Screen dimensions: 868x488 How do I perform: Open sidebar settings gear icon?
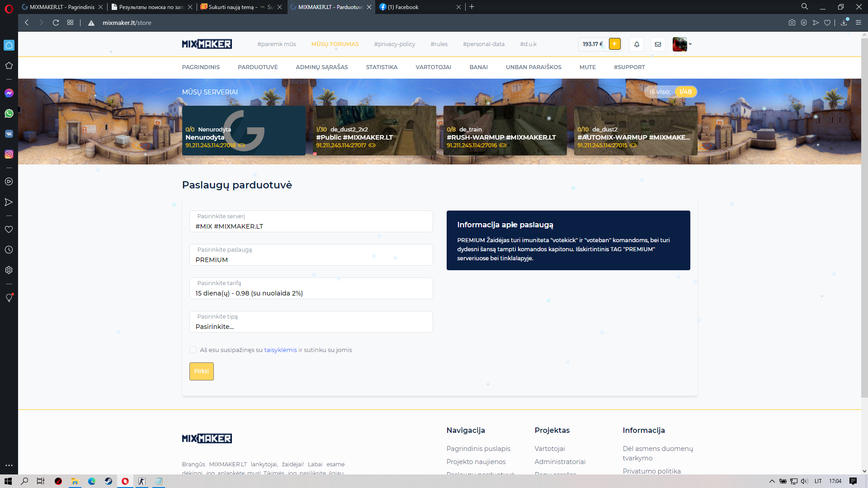(9, 270)
